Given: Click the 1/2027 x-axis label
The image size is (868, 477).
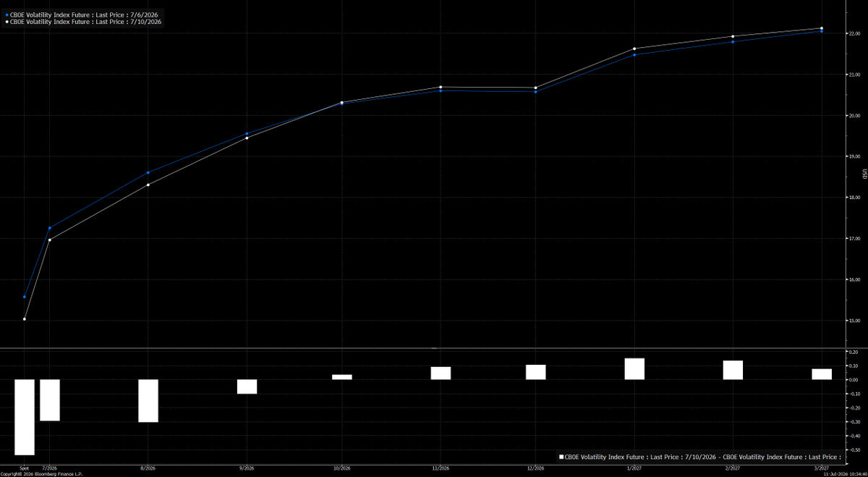Looking at the screenshot, I should [x=634, y=468].
